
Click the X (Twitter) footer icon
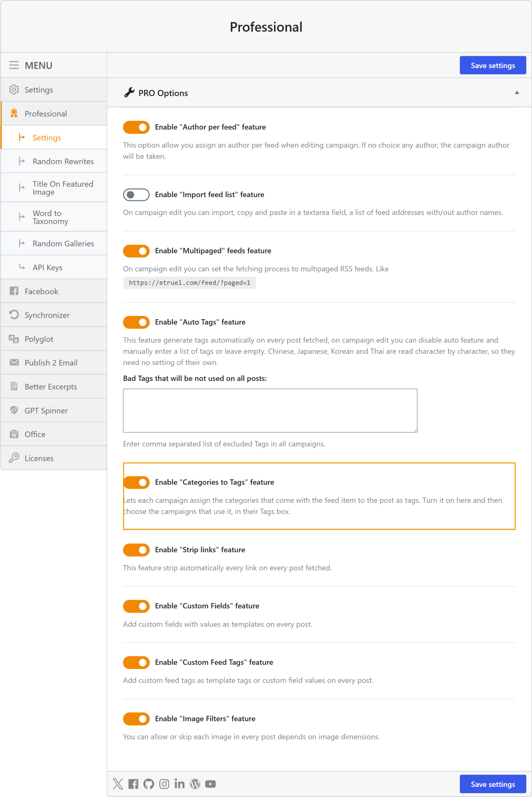pos(118,784)
